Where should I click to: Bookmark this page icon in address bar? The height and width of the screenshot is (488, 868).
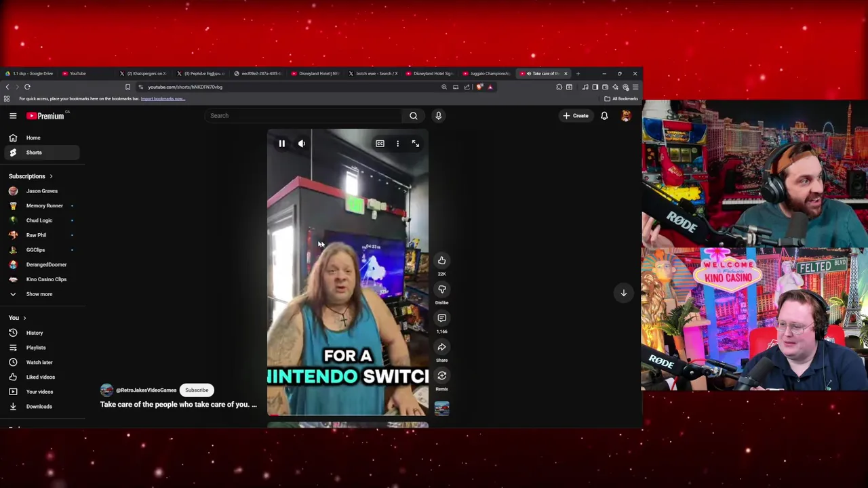(127, 87)
